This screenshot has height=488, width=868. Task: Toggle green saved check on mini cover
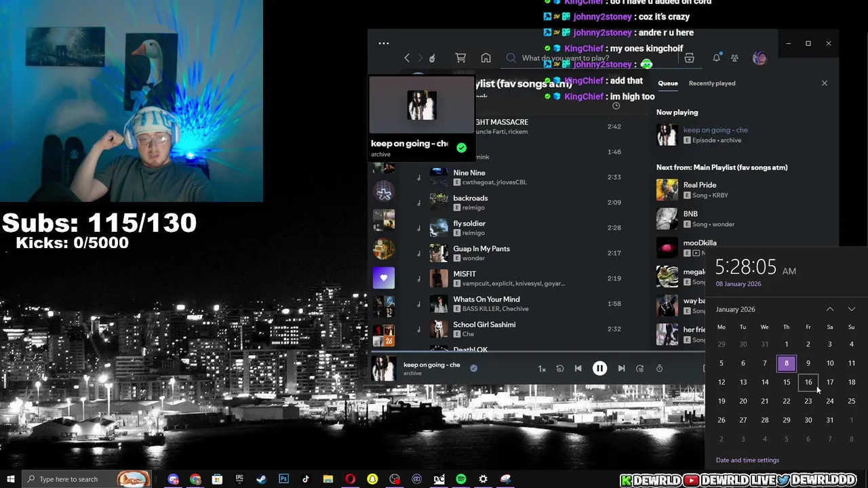[x=461, y=147]
